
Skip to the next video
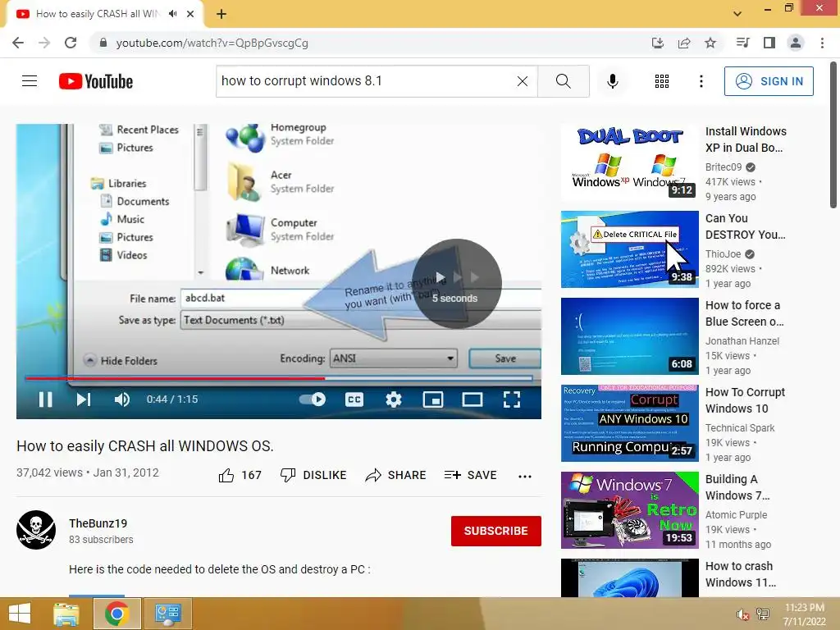pos(84,399)
